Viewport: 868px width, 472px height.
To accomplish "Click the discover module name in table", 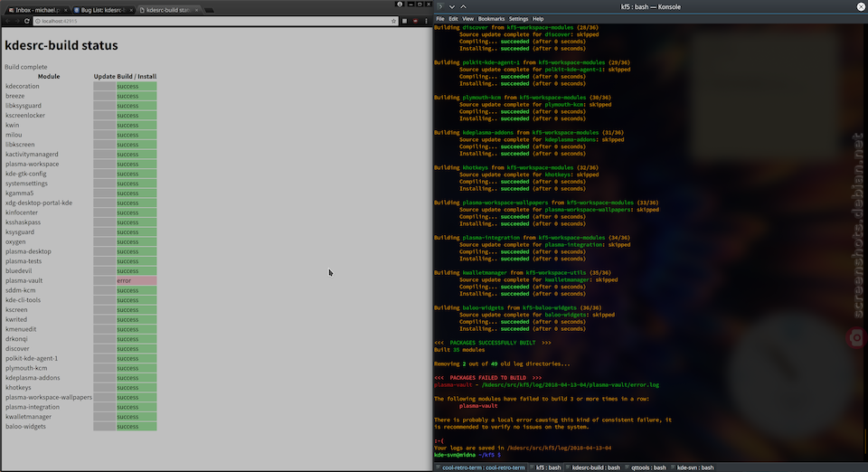I will (17, 349).
